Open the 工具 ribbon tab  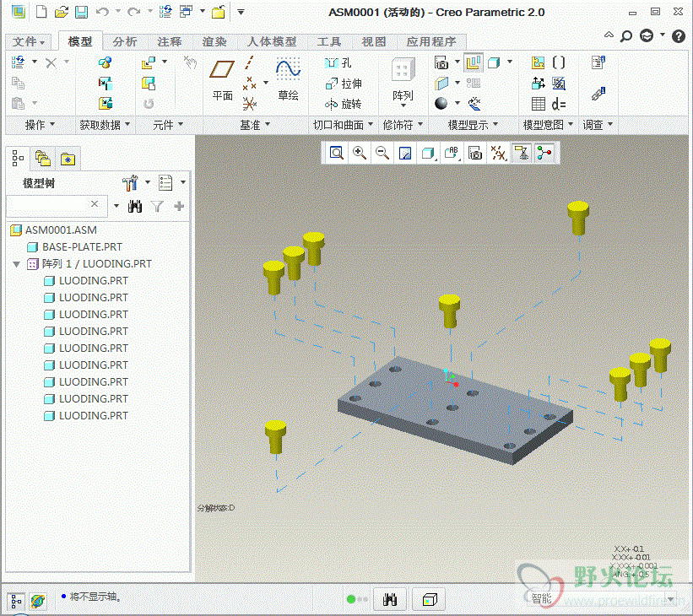(x=329, y=41)
